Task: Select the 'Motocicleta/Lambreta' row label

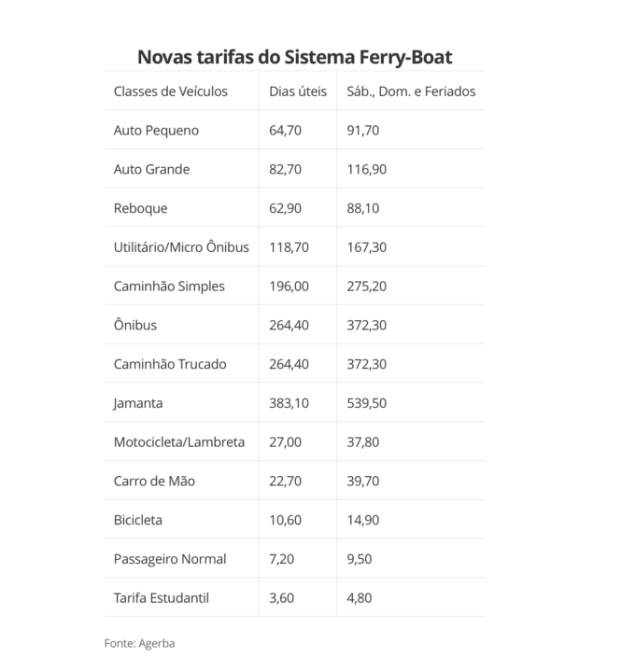Action: click(179, 442)
